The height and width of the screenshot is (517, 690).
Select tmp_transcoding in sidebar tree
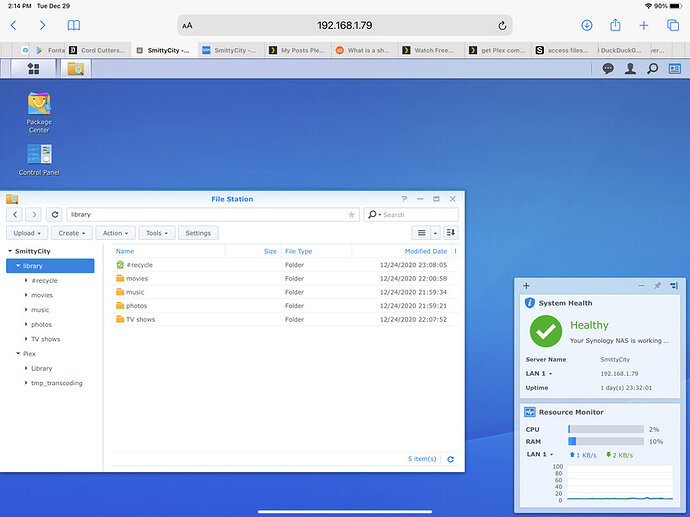(x=56, y=383)
